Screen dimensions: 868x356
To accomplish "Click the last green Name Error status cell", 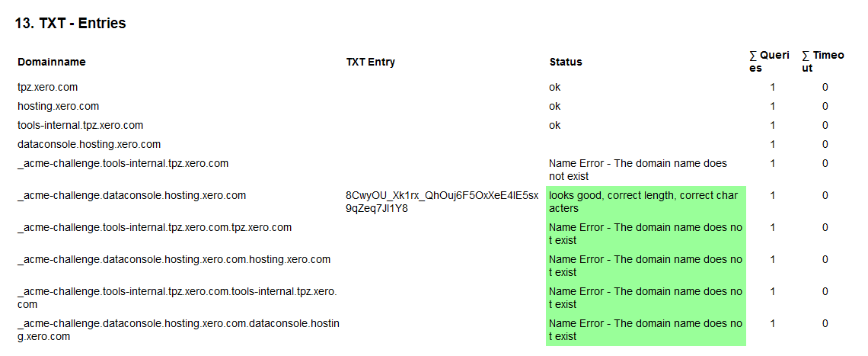I will (x=646, y=330).
